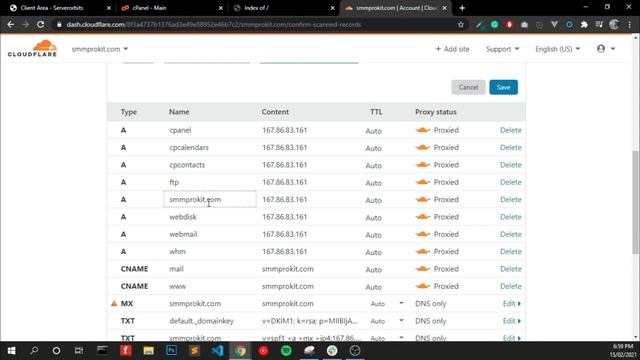Open Task View on taskbar
The width and height of the screenshot is (640, 360).
click(x=79, y=351)
